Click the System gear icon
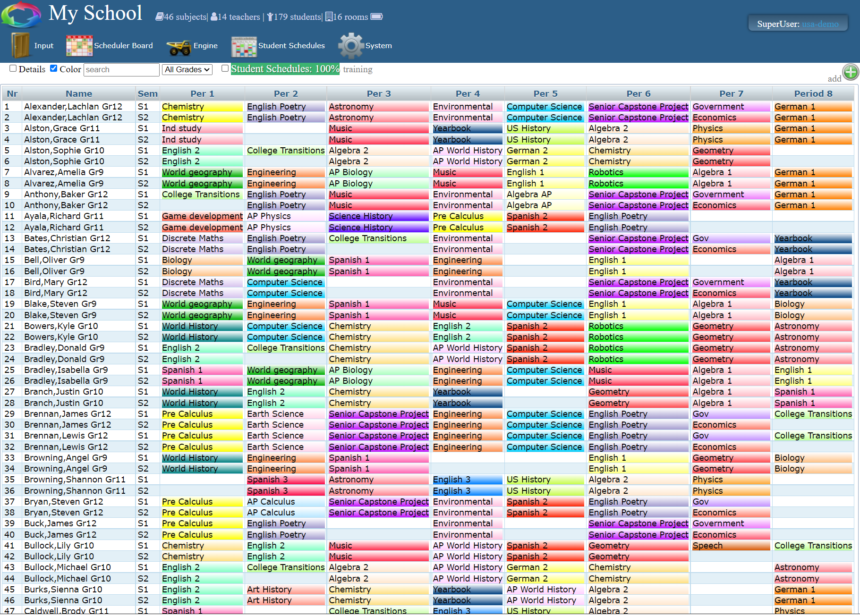The width and height of the screenshot is (860, 616). click(x=350, y=46)
